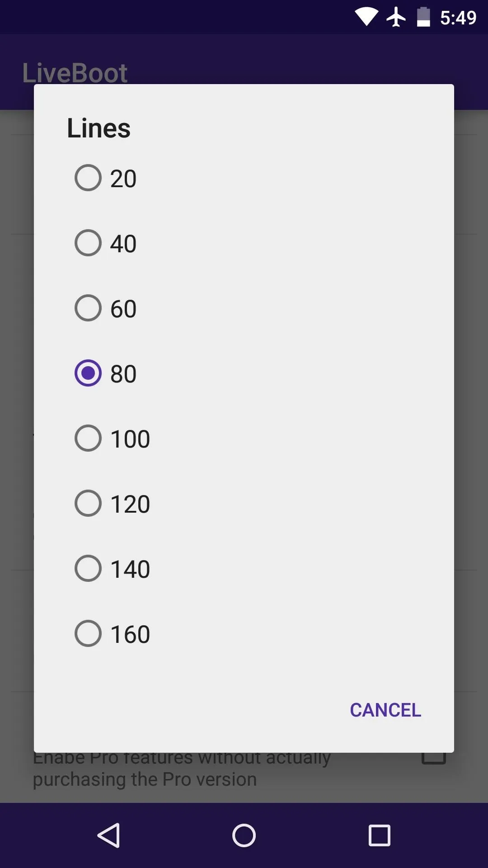The image size is (488, 868).
Task: Select the 20 lines radio button
Action: [88, 178]
